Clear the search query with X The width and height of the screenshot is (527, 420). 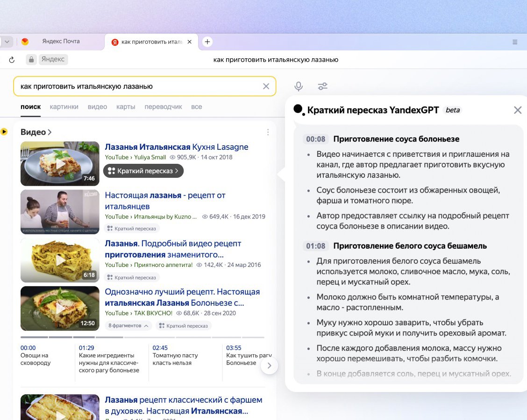pyautogui.click(x=266, y=86)
